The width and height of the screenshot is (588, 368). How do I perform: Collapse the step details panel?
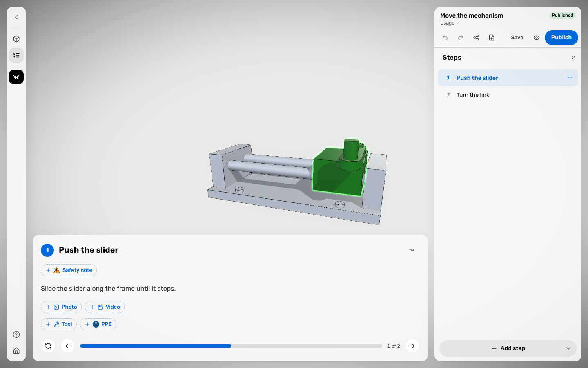pos(412,250)
